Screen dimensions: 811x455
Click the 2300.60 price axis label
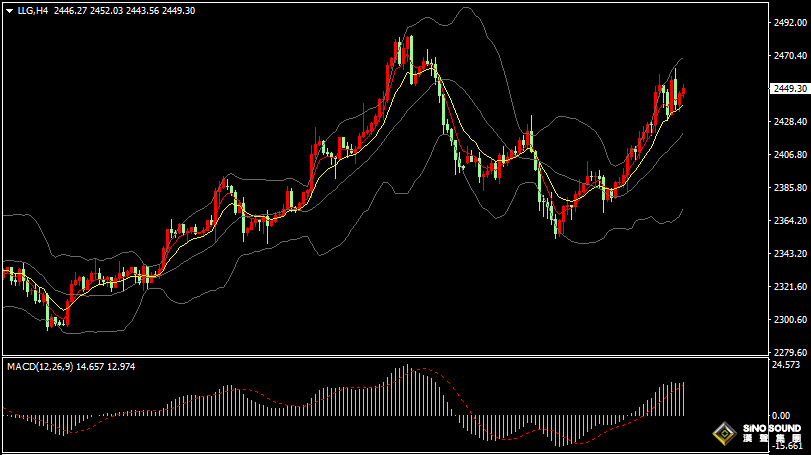pyautogui.click(x=789, y=320)
